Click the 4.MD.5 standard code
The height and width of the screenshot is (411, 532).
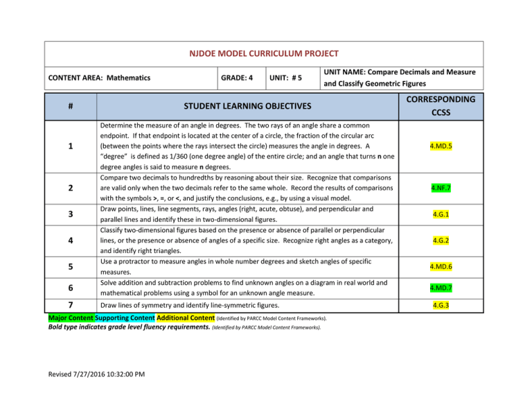tap(441, 146)
